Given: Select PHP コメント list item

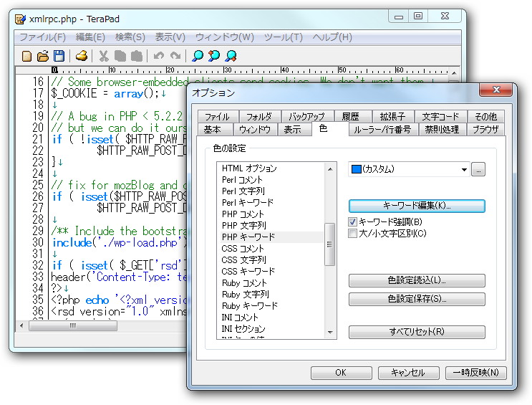Looking at the screenshot, I should tap(243, 214).
